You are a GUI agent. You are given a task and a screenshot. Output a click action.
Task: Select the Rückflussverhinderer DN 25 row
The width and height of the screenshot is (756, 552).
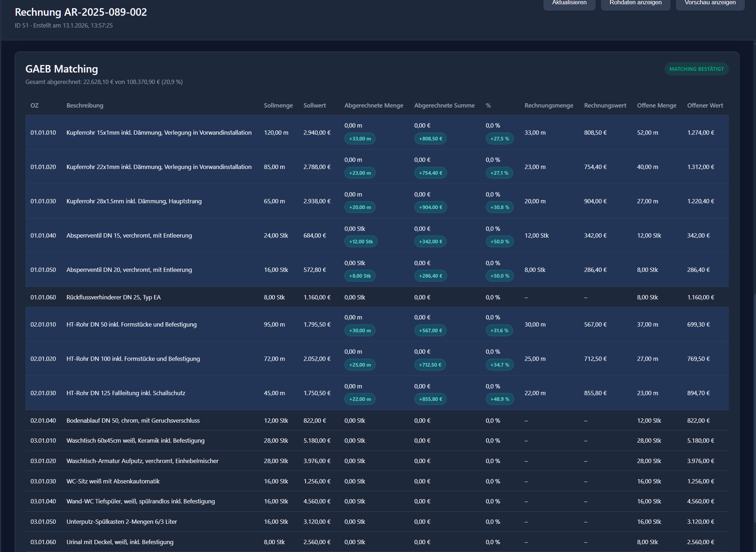[113, 297]
